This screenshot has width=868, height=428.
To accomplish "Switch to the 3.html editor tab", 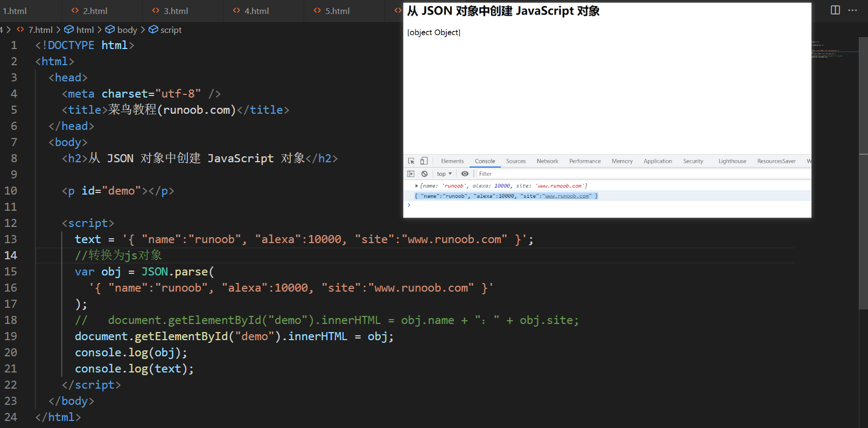I will click(176, 11).
